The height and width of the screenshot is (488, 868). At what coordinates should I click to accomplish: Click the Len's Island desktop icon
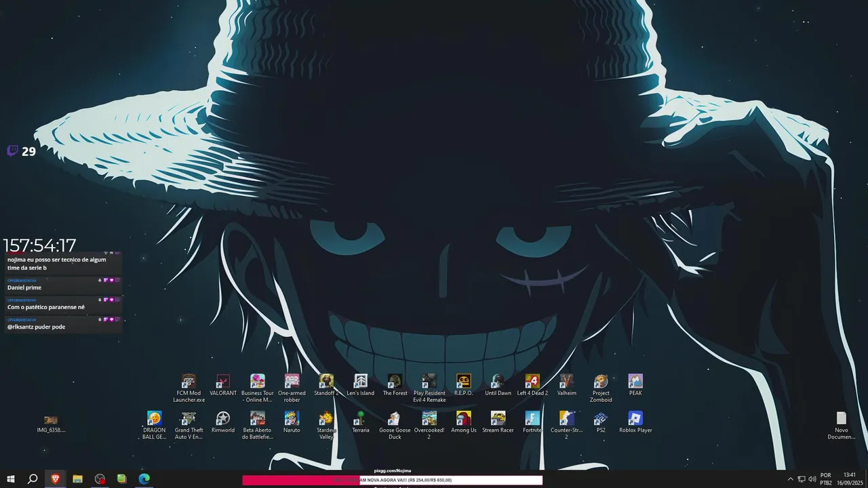coord(361,385)
